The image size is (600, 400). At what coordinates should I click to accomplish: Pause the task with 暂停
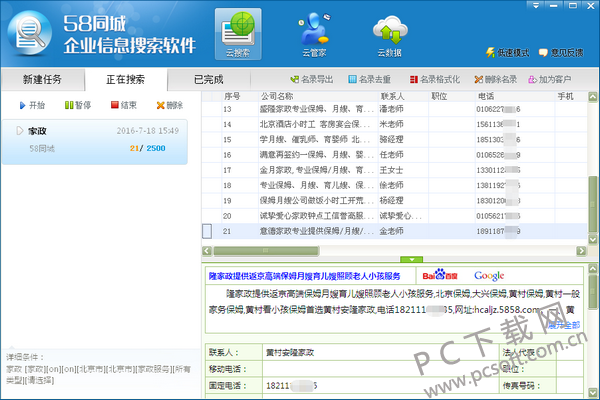click(x=78, y=105)
